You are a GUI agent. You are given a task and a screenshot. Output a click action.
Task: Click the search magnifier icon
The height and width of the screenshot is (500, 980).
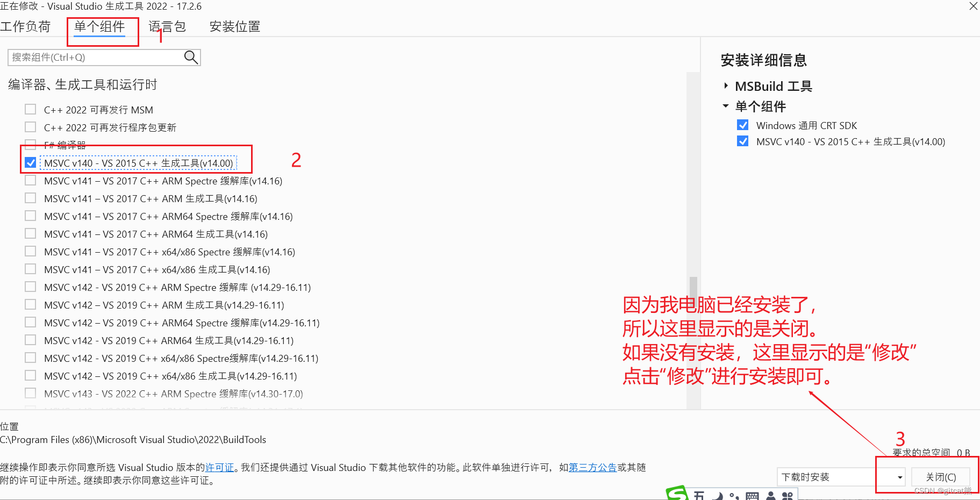click(191, 57)
